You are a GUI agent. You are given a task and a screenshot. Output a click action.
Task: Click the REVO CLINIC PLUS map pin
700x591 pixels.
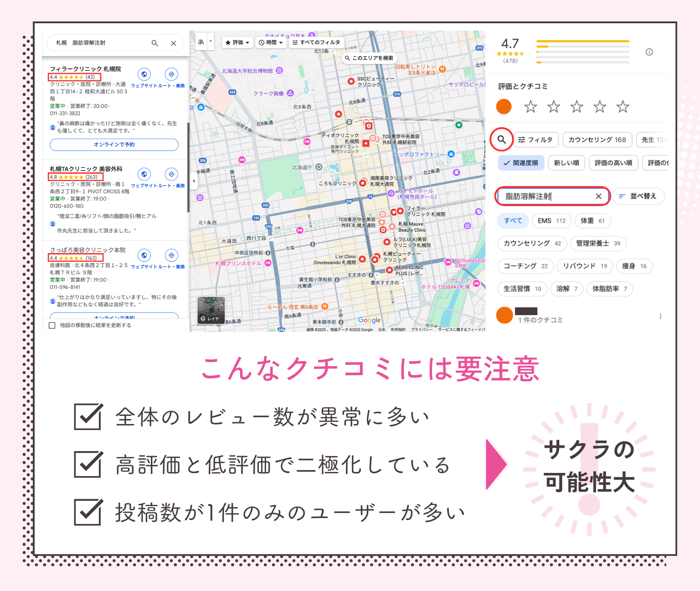(389, 270)
